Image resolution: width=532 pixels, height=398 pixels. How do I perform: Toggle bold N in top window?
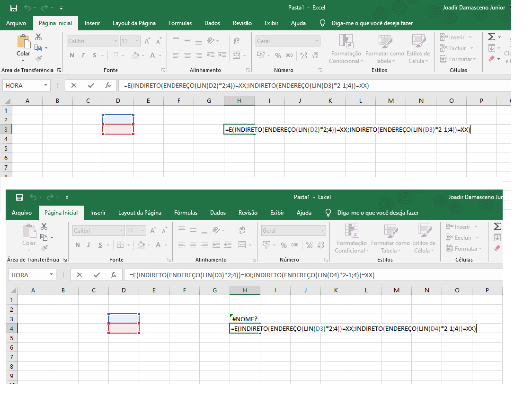(x=72, y=55)
